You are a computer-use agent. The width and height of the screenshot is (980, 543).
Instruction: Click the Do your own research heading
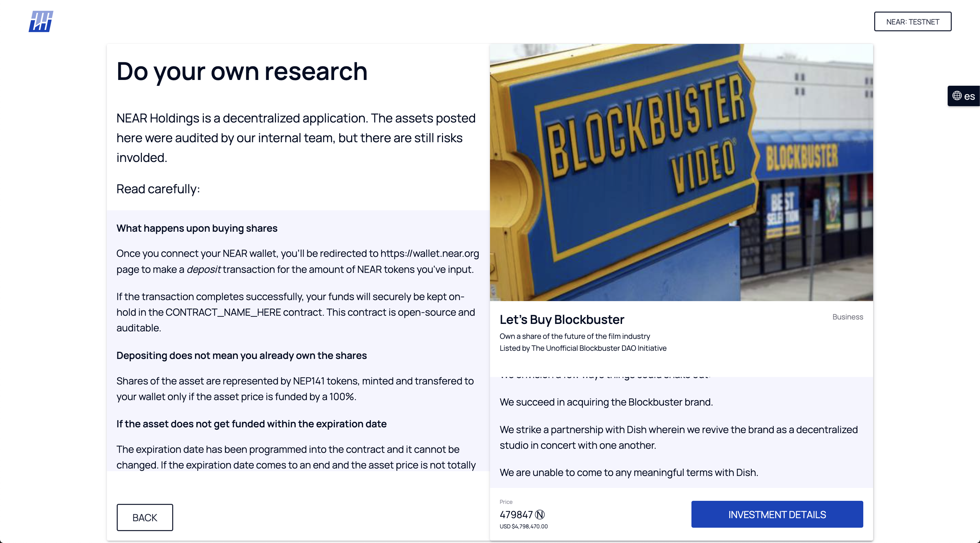pos(242,71)
